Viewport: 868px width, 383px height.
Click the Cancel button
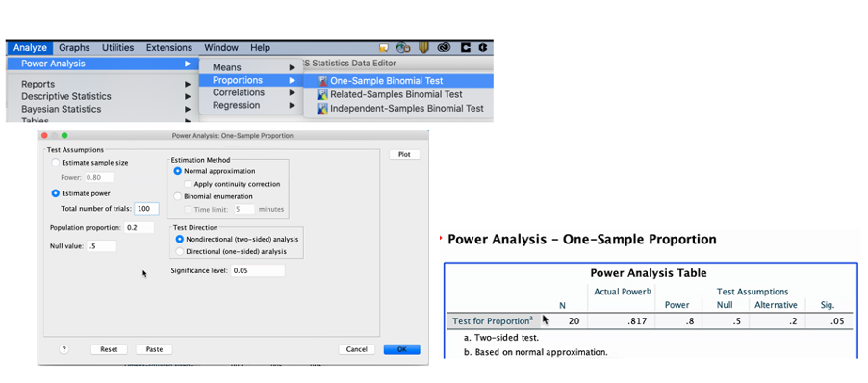356,349
